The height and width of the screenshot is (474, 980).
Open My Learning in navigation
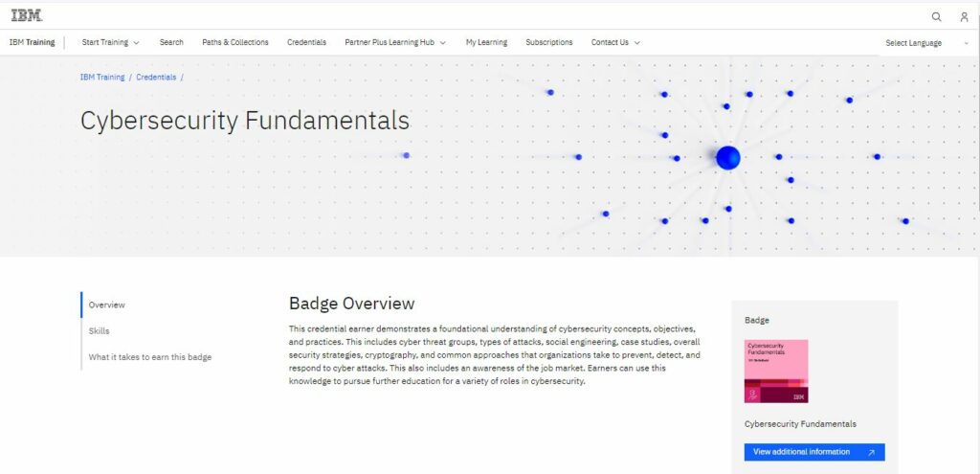[x=486, y=42]
